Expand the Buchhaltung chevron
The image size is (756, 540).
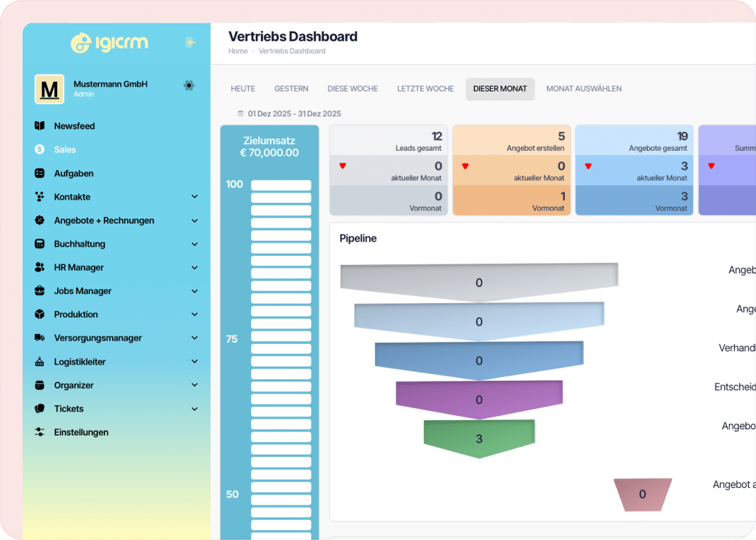click(x=195, y=244)
